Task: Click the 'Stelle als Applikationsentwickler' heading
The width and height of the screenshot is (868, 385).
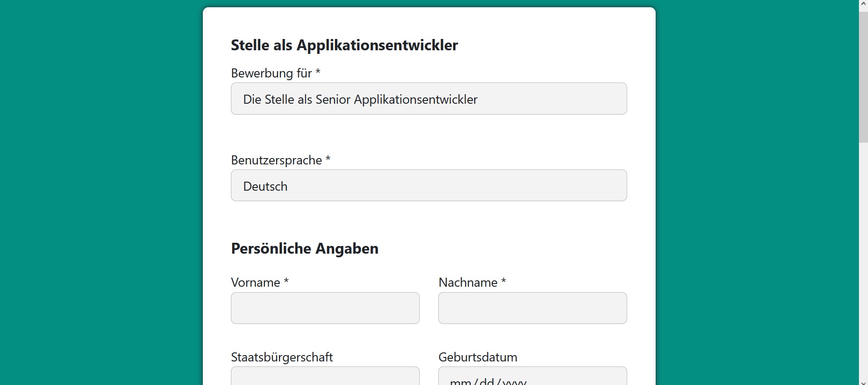Action: pos(344,45)
